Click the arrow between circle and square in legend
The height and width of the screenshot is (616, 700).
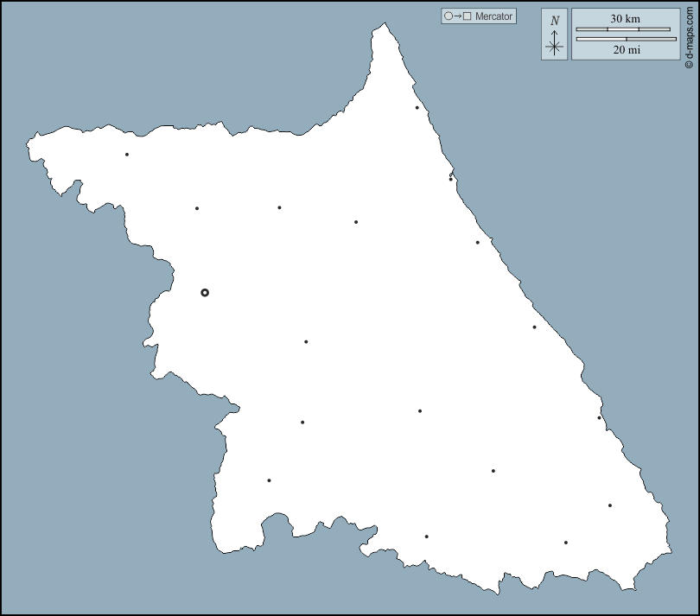coord(457,16)
